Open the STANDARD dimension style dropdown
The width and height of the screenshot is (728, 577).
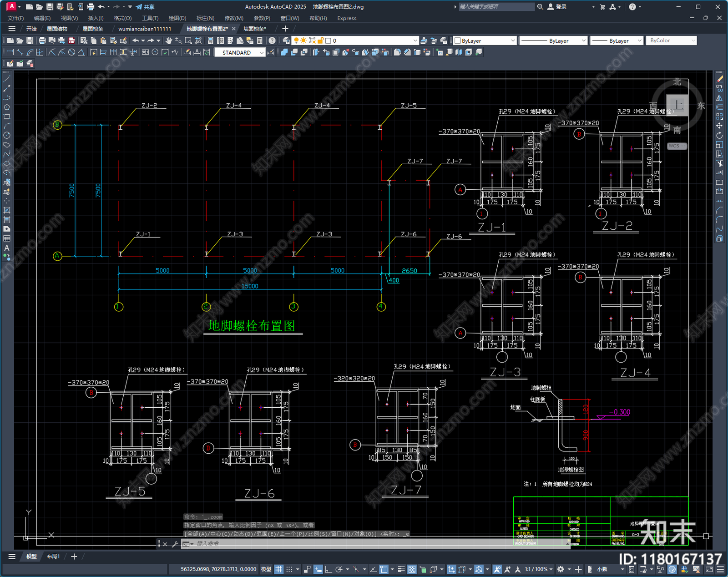240,52
